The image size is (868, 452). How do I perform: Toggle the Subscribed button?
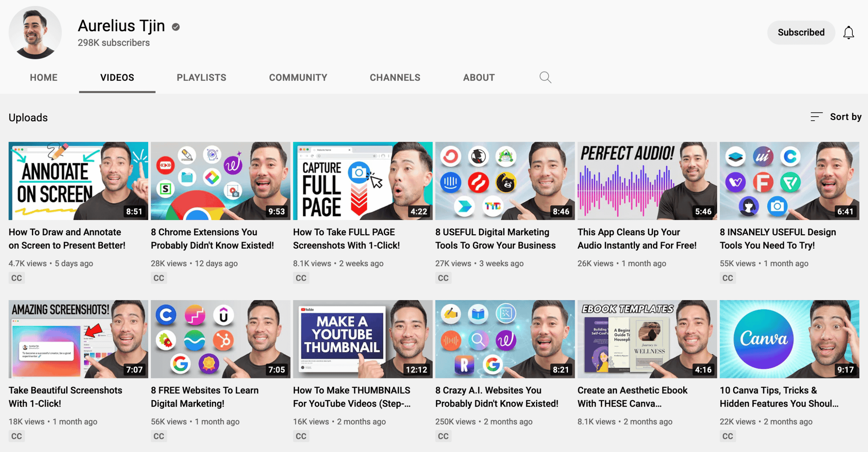click(801, 33)
